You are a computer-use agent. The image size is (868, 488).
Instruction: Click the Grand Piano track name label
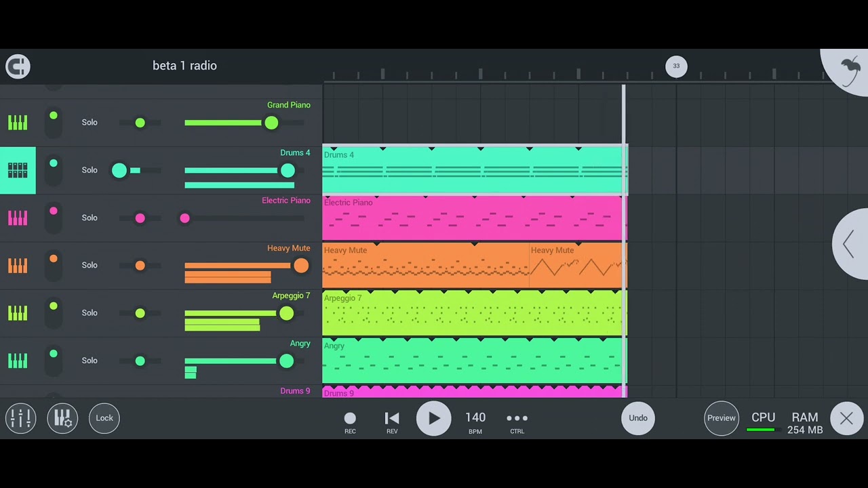[289, 105]
